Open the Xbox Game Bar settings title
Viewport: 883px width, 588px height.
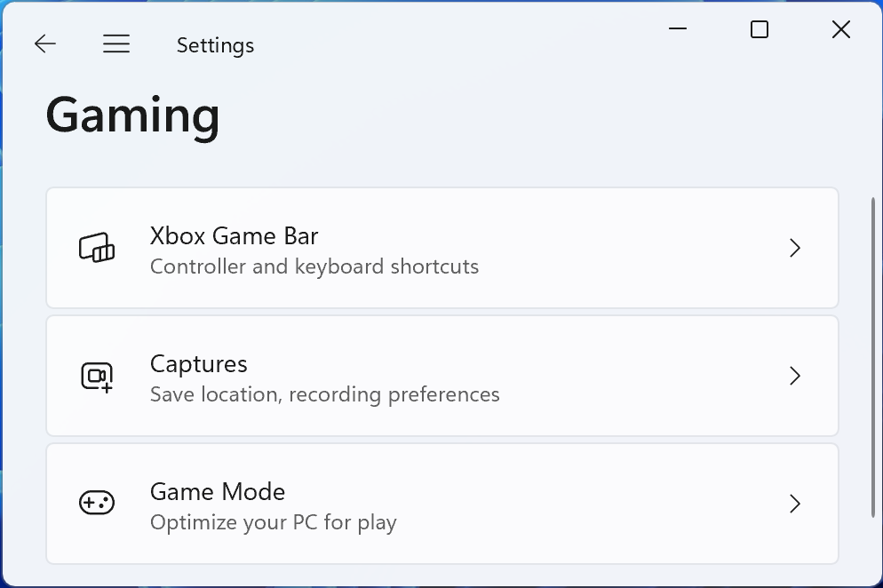click(234, 236)
